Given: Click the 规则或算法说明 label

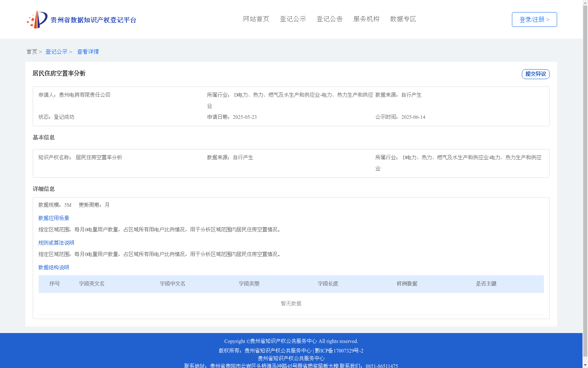Looking at the screenshot, I should pyautogui.click(x=56, y=243).
